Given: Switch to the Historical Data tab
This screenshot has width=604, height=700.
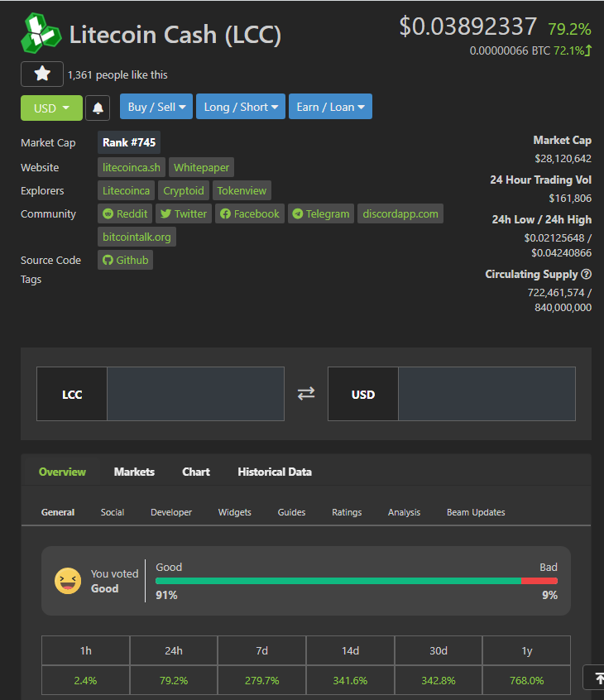Looking at the screenshot, I should click(x=275, y=472).
